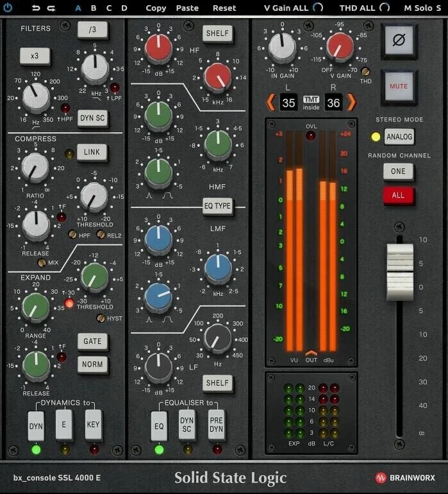Click the MIX screw trimmer
This screenshot has width=448, height=494.
(x=42, y=262)
